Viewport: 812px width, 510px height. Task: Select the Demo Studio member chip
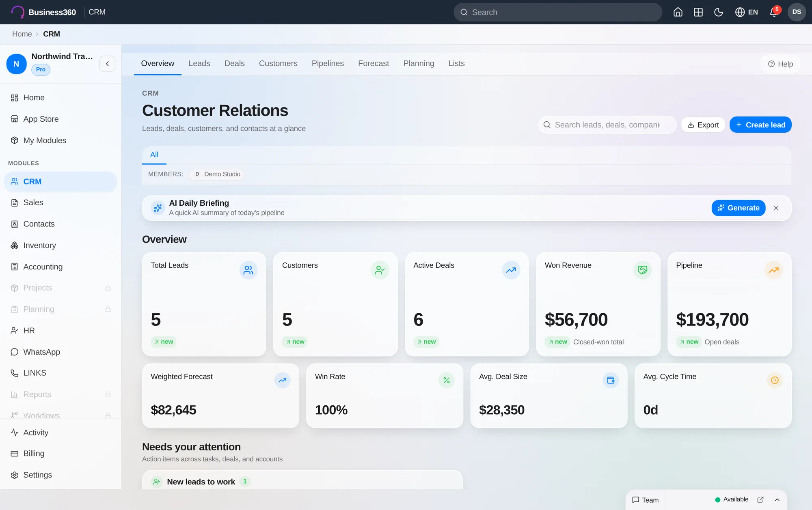(x=217, y=174)
